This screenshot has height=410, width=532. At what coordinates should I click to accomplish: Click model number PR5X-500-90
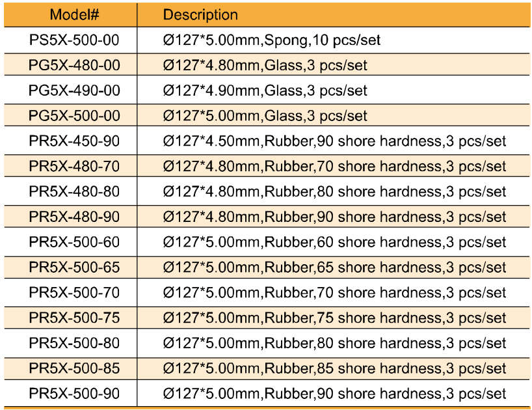tap(74, 394)
